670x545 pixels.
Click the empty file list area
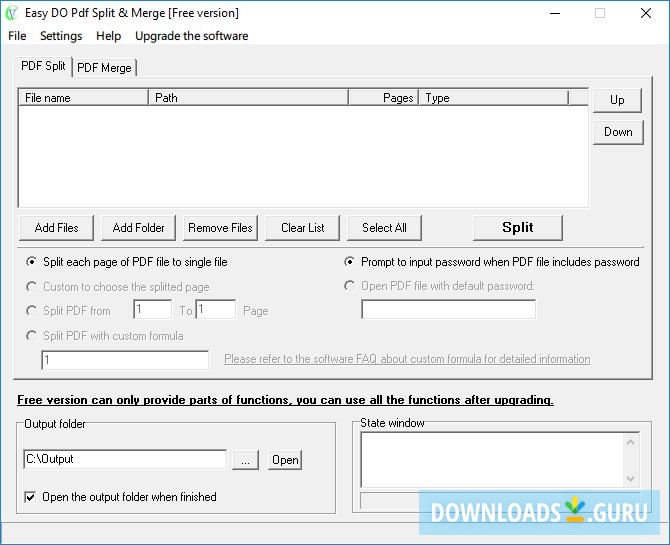[303, 156]
